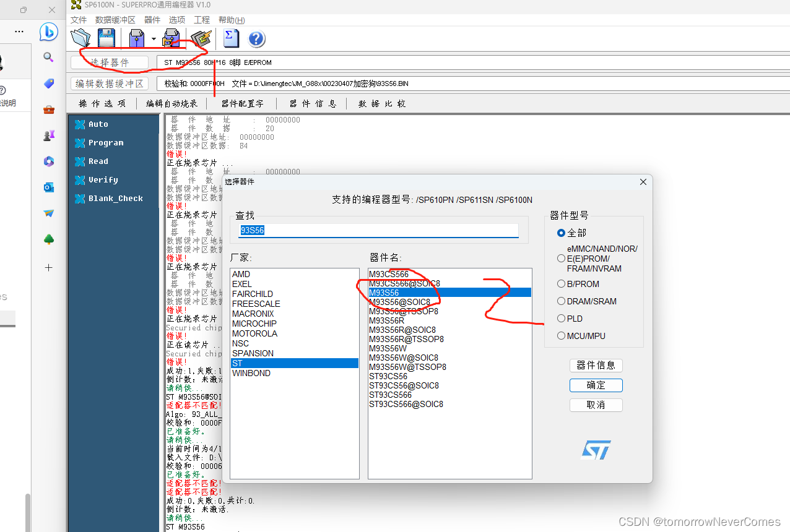Open 器件信息 on the main bar
790x532 pixels.
313,103
